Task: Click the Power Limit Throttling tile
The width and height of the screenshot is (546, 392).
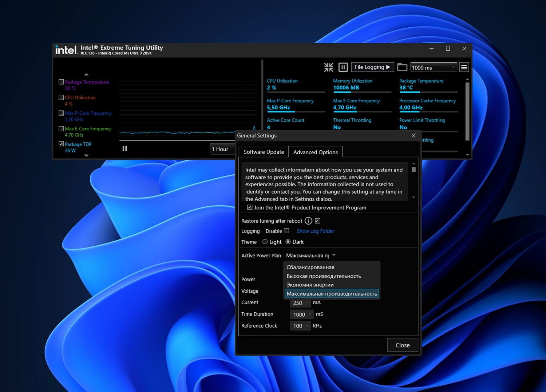Action: (x=428, y=124)
